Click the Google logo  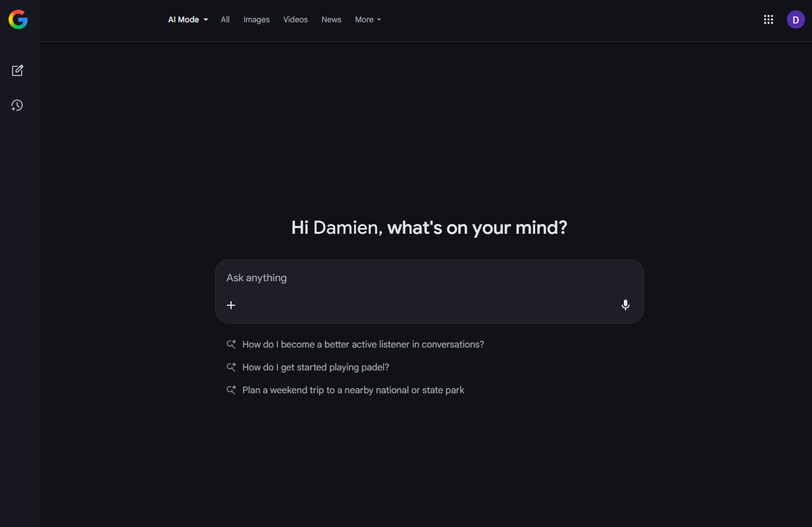[18, 19]
